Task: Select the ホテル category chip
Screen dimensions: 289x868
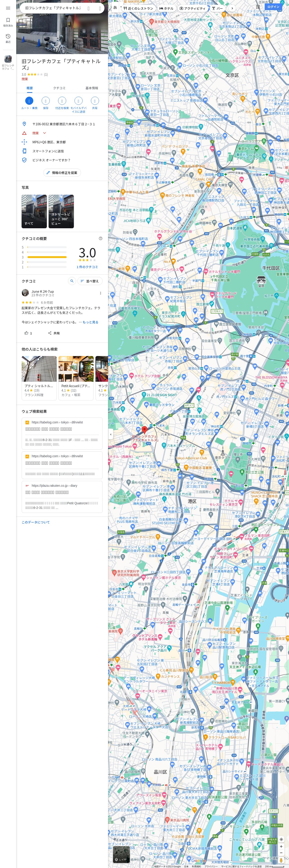Action: [x=167, y=8]
